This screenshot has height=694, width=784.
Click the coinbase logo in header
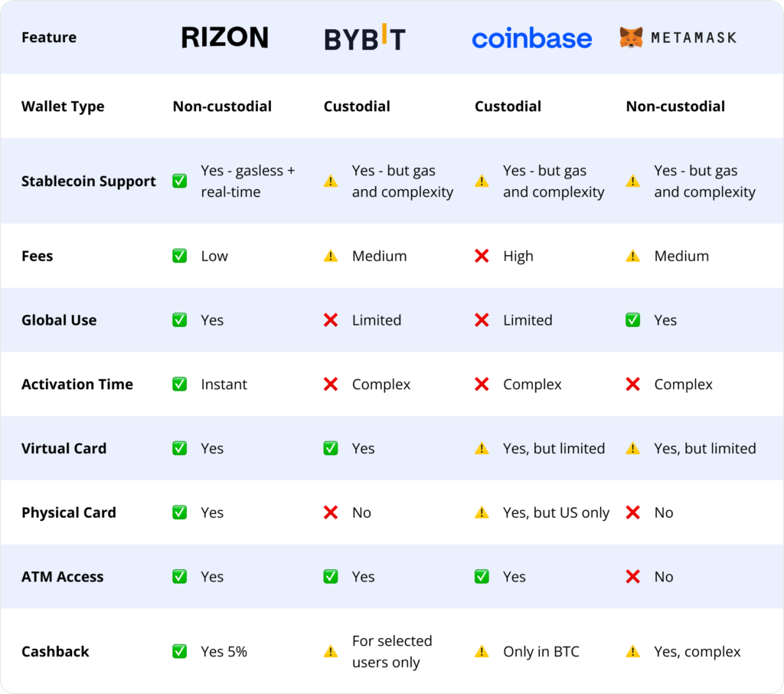[x=531, y=38]
